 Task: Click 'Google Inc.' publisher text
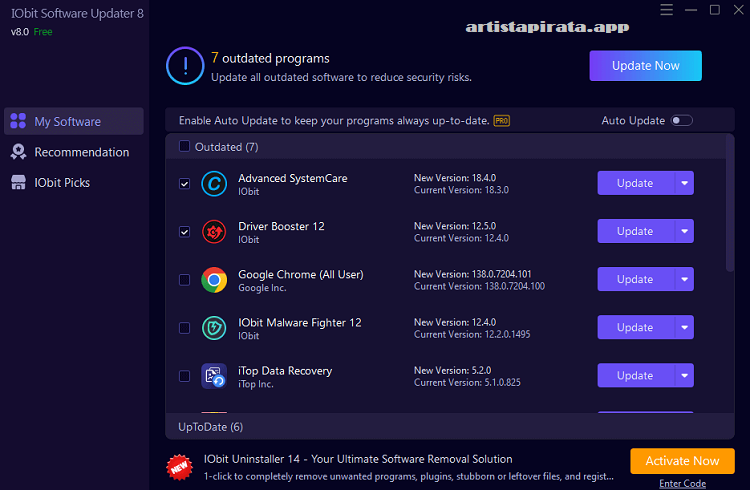click(262, 288)
